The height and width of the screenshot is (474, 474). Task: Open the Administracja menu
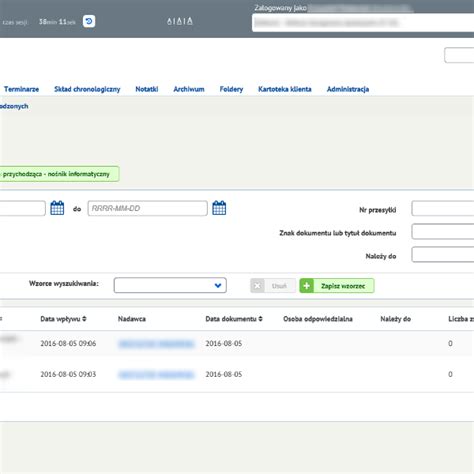348,89
